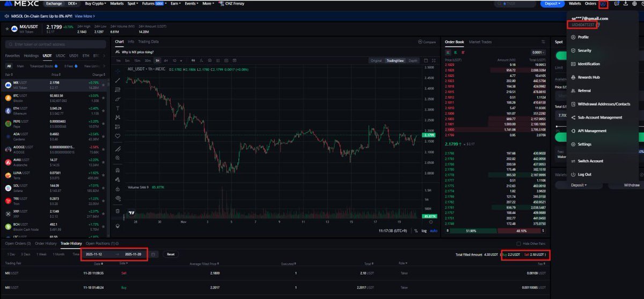
Task: Open the View More announcement link
Action: [x=84, y=16]
